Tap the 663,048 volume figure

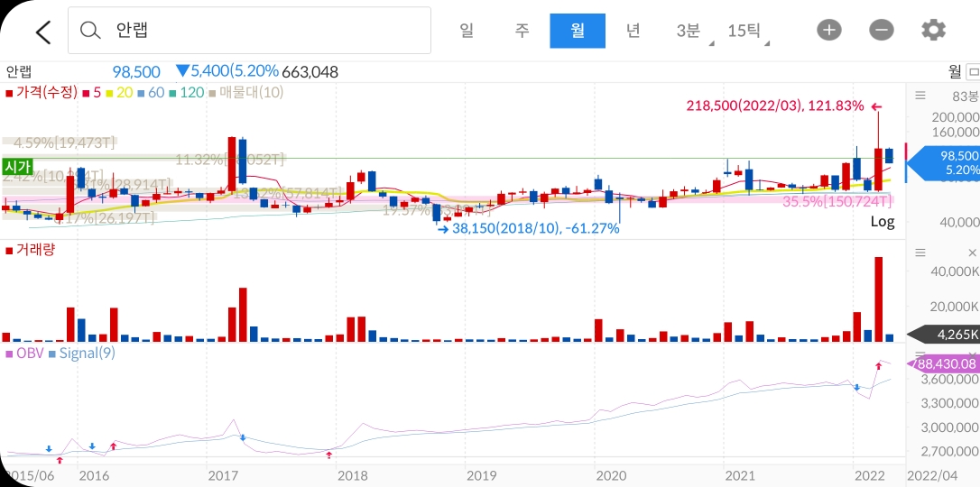(x=310, y=72)
